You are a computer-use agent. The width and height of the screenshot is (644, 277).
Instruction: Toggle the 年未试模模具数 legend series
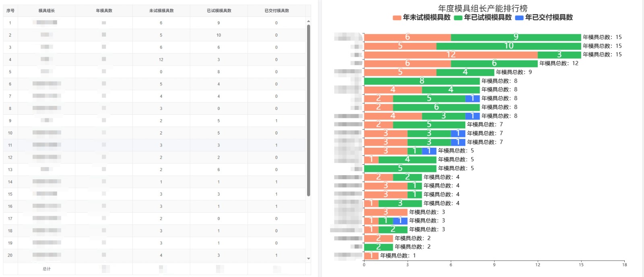point(421,17)
